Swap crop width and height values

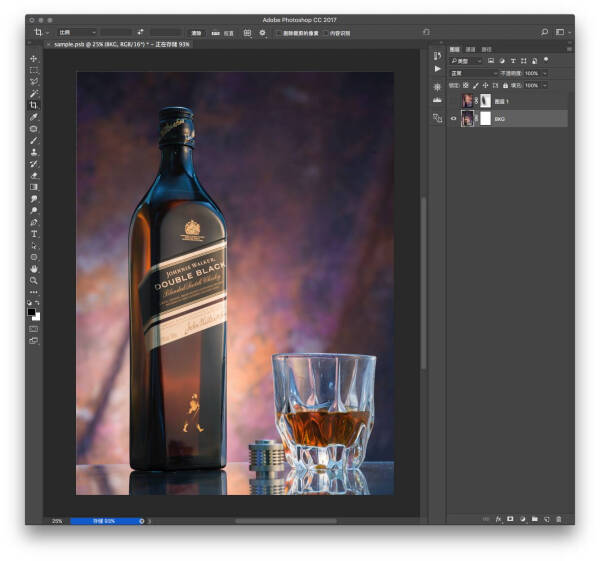(140, 33)
